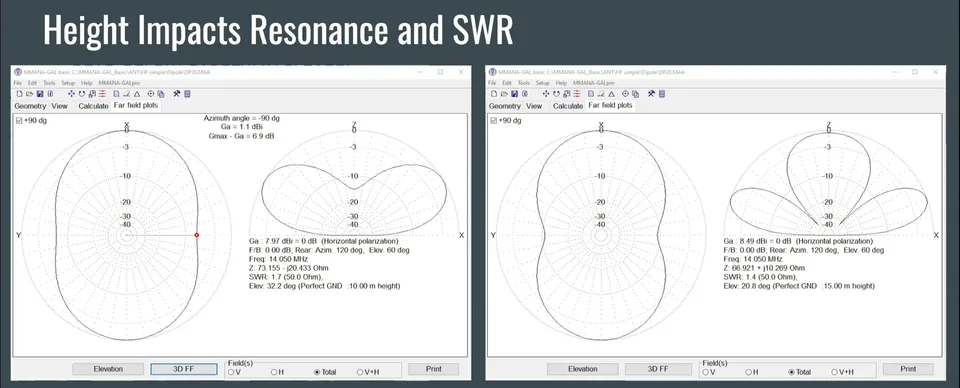960x388 pixels.
Task: Click red stacked-lines icon in 15 m height window
Action: point(577,94)
